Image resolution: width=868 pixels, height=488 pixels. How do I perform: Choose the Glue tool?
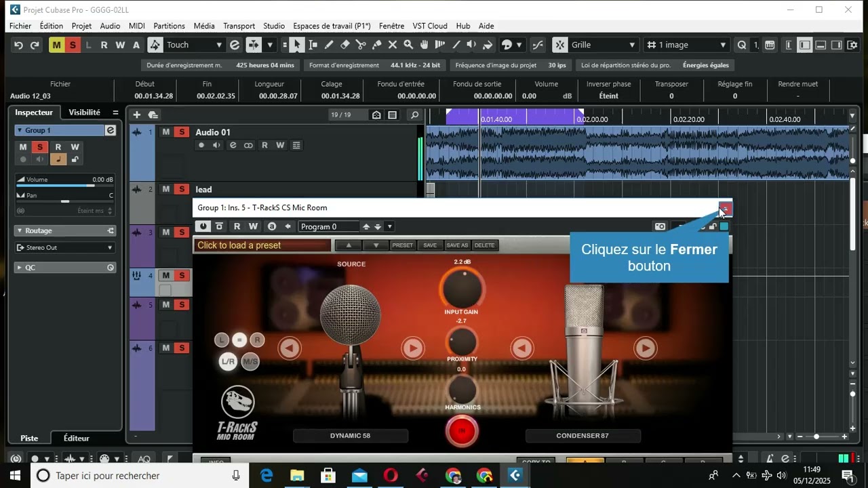(x=376, y=45)
